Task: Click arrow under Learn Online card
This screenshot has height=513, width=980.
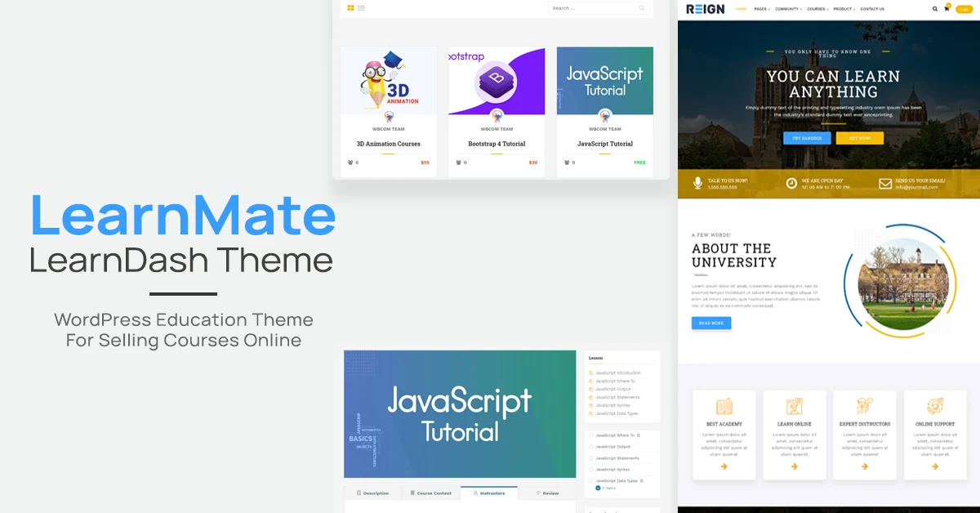Action: pyautogui.click(x=795, y=466)
